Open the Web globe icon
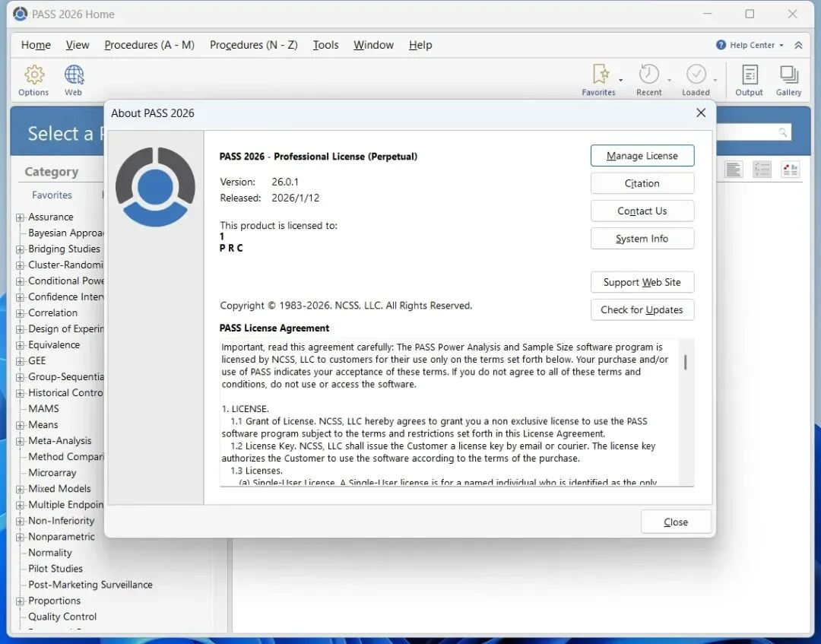The width and height of the screenshot is (821, 644). coord(74,75)
